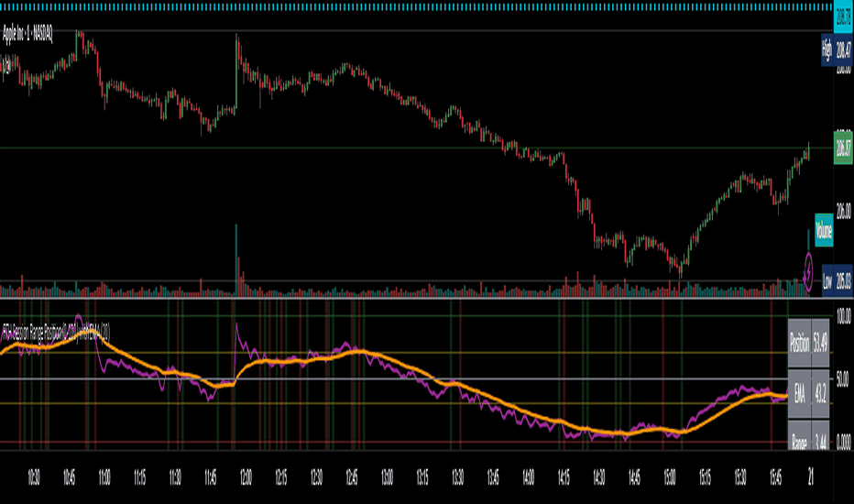854x504 pixels.
Task: Click the 53.49 position value
Action: tap(820, 344)
